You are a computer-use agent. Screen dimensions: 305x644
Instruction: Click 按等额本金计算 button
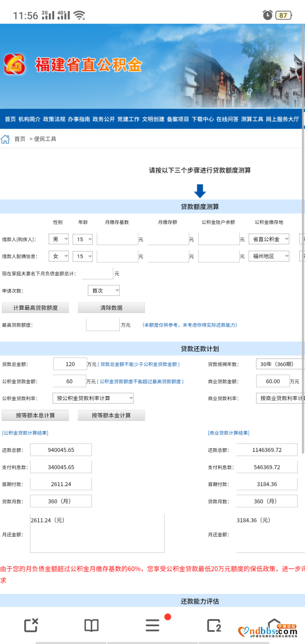pyautogui.click(x=111, y=415)
